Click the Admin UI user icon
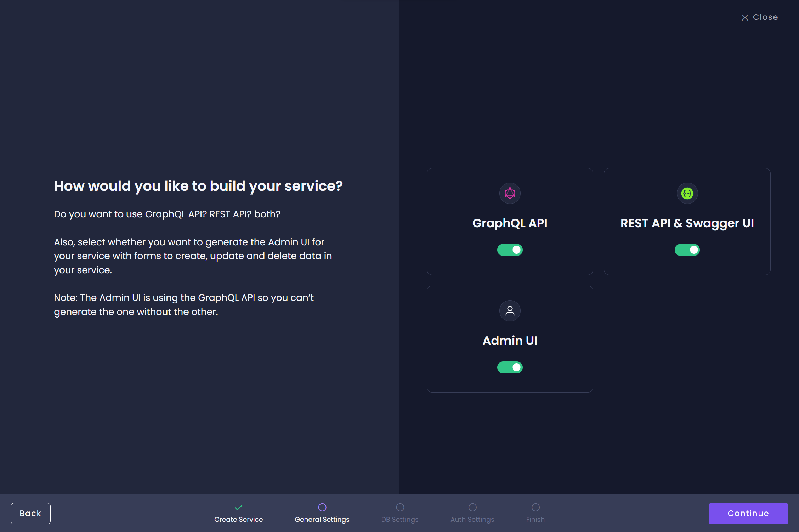 coord(509,310)
